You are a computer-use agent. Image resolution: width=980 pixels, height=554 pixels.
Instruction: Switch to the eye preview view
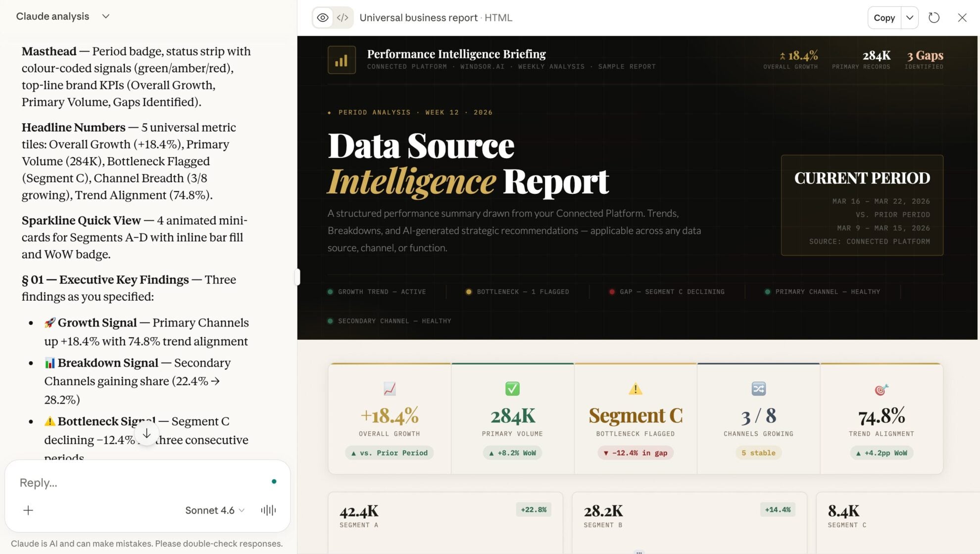pyautogui.click(x=323, y=18)
